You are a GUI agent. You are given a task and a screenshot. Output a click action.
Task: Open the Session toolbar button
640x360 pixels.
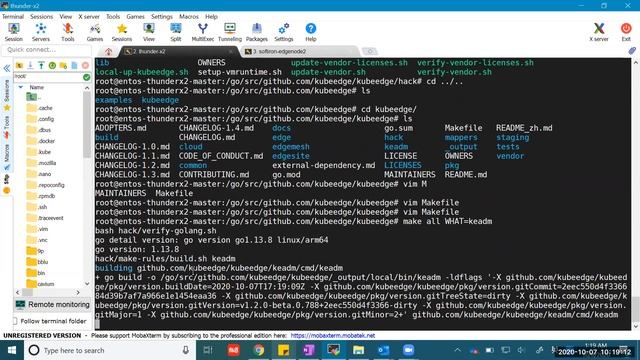[x=13, y=32]
